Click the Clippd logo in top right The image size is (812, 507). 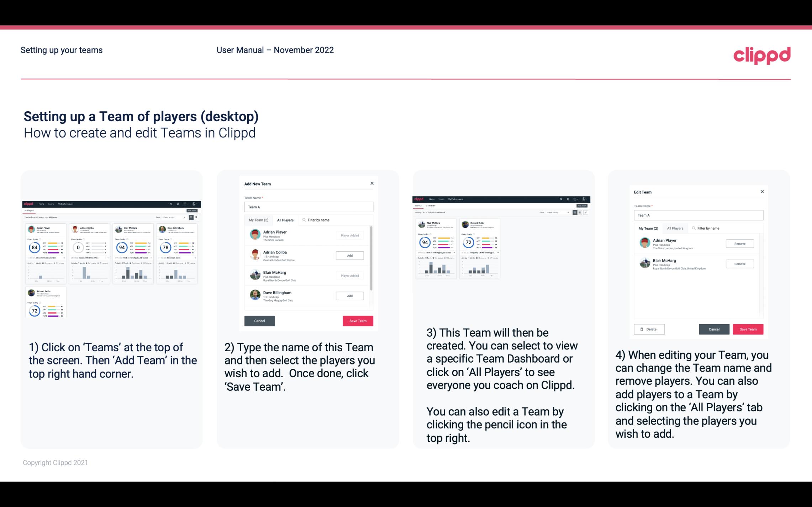762,55
